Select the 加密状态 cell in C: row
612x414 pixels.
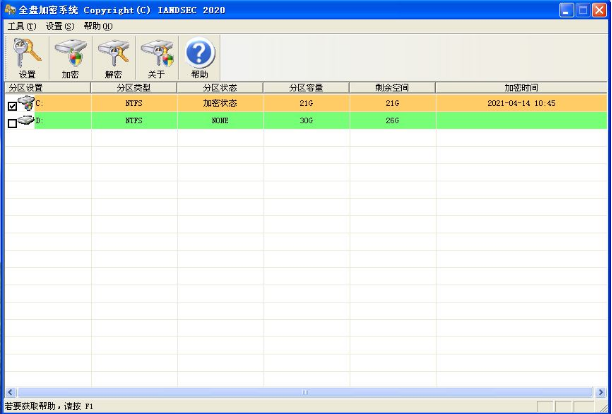coord(220,103)
